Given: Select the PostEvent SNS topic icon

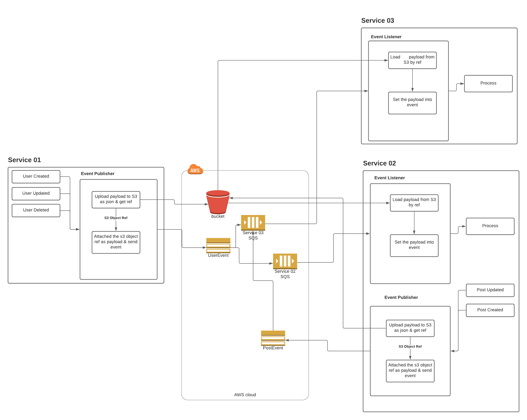Looking at the screenshot, I should point(273,338).
